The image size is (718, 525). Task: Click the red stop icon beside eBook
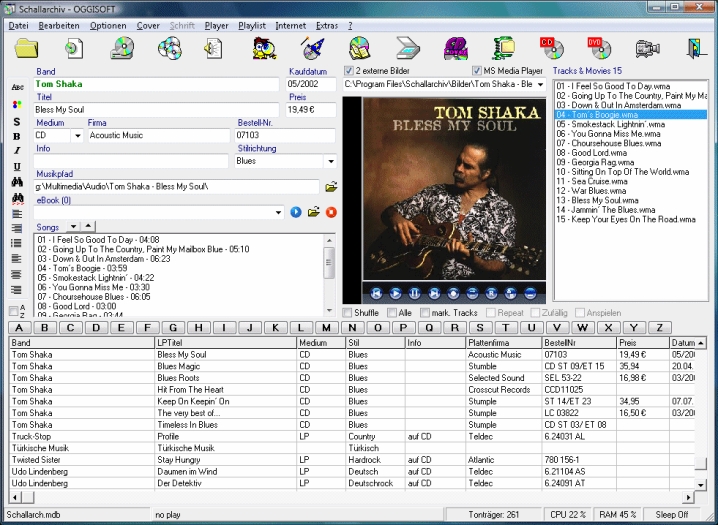(x=331, y=212)
